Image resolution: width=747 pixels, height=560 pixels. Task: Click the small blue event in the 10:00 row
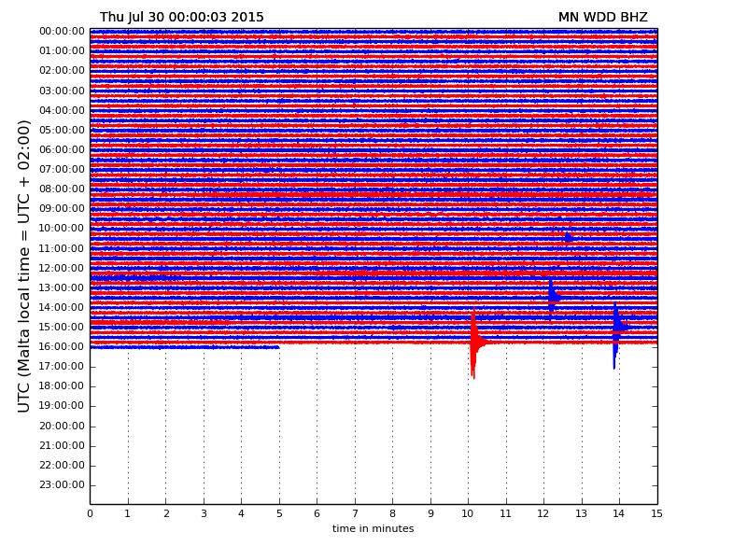tap(567, 237)
